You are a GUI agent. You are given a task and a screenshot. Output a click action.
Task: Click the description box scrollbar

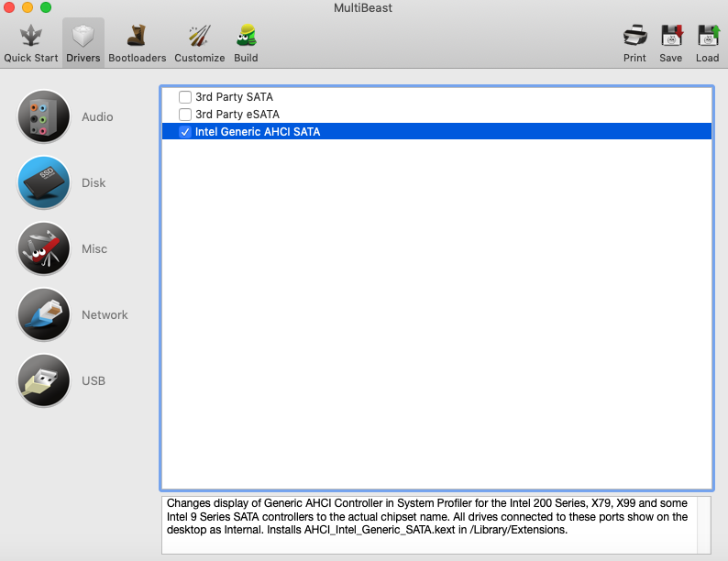click(x=703, y=525)
